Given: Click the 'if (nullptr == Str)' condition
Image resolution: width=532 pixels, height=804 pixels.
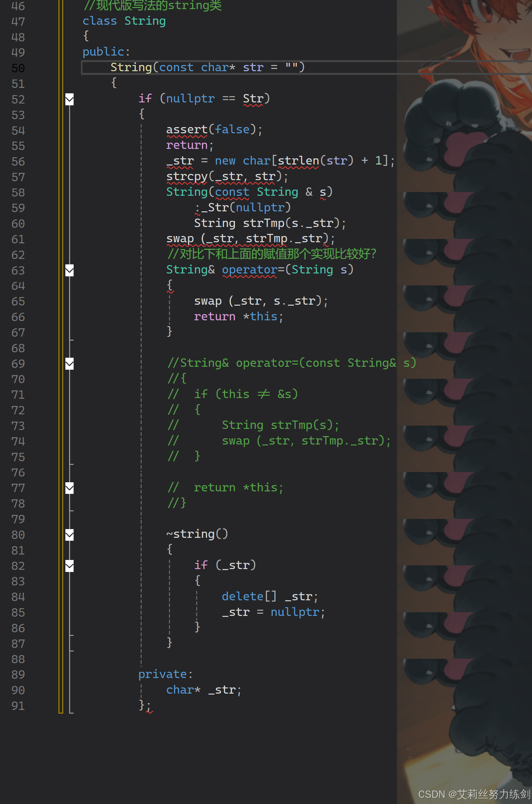Looking at the screenshot, I should (204, 99).
